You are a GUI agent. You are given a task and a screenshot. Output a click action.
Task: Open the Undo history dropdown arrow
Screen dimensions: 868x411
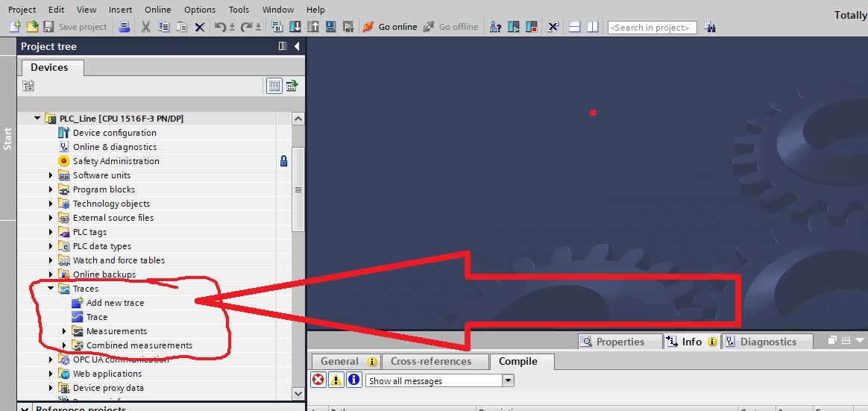coord(233,27)
